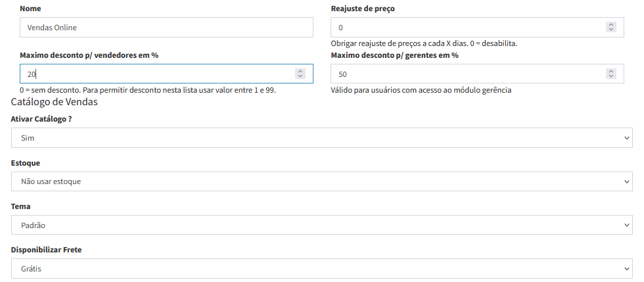The width and height of the screenshot is (644, 282).
Task: Click the Catálogo de Vendas section heading
Action: pos(55,102)
